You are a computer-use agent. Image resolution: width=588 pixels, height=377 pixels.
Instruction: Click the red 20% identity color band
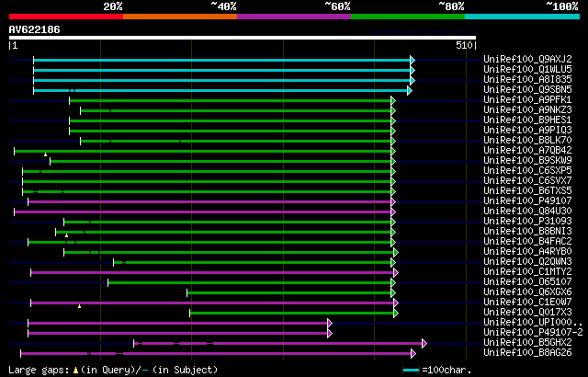(66, 17)
